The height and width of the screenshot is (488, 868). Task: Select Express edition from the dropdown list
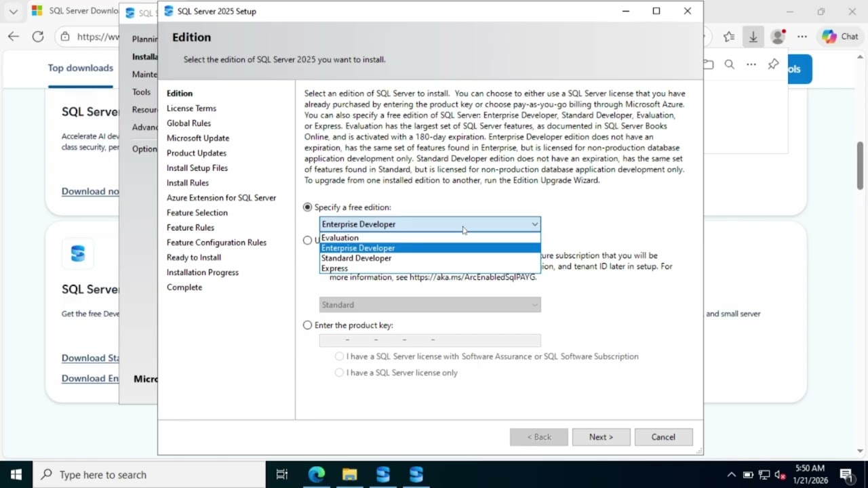click(x=430, y=268)
